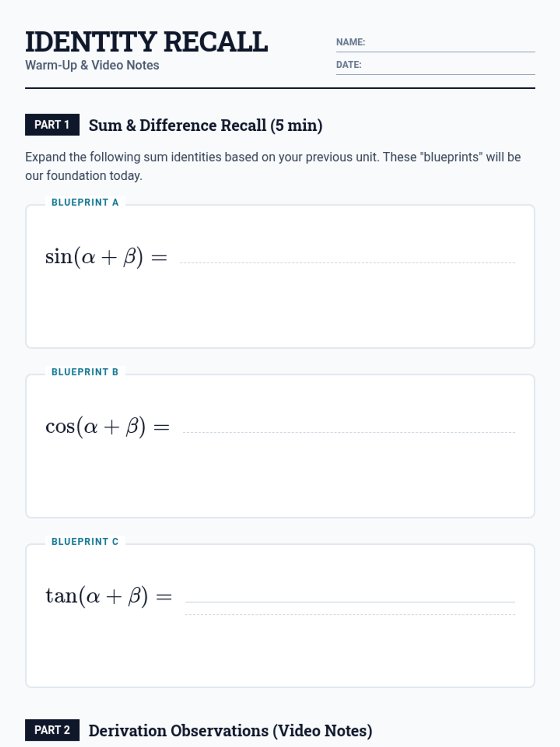Viewport: 560px width, 747px height.
Task: Click the dashed denominator line in Blueprint C
Action: 350,614
